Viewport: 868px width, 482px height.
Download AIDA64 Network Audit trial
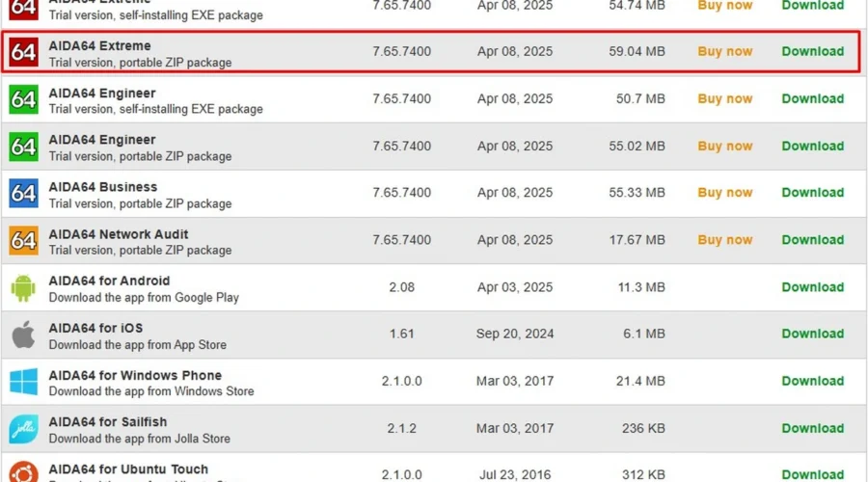tap(812, 240)
